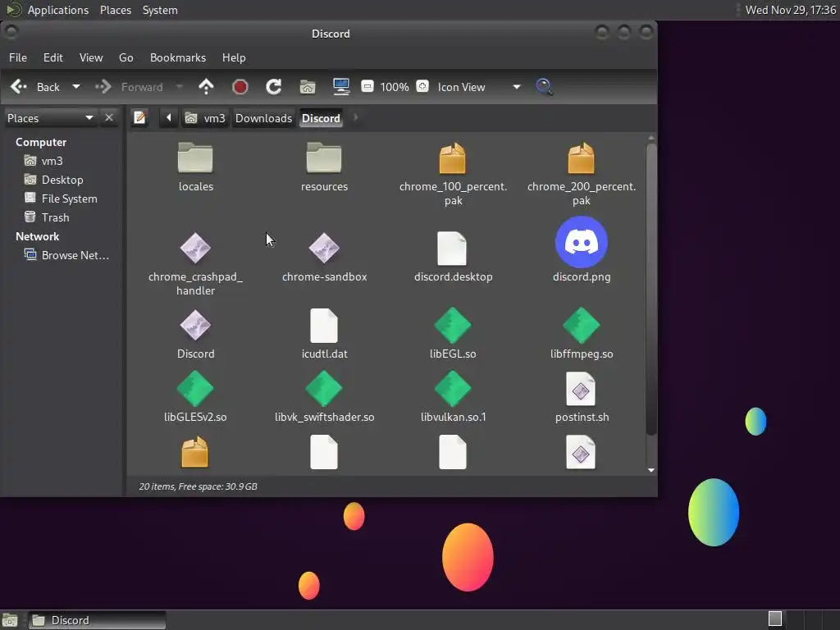Click the scrollbar down arrow

[x=651, y=470]
